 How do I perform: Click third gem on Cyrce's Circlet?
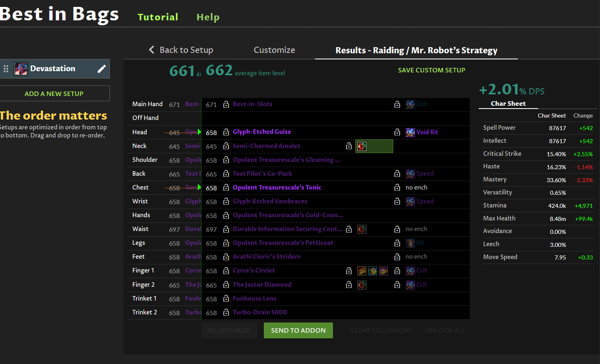[383, 270]
